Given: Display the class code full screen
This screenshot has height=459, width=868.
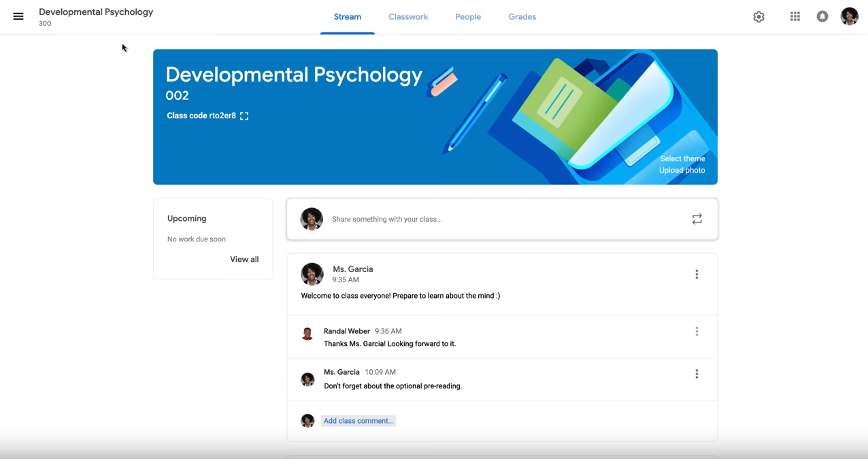Looking at the screenshot, I should tap(244, 116).
